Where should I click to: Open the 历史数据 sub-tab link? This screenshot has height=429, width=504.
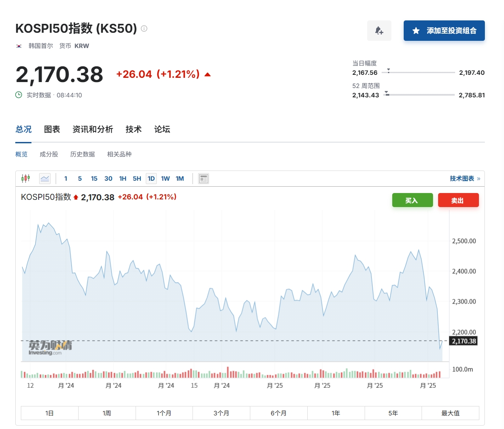pyautogui.click(x=82, y=154)
